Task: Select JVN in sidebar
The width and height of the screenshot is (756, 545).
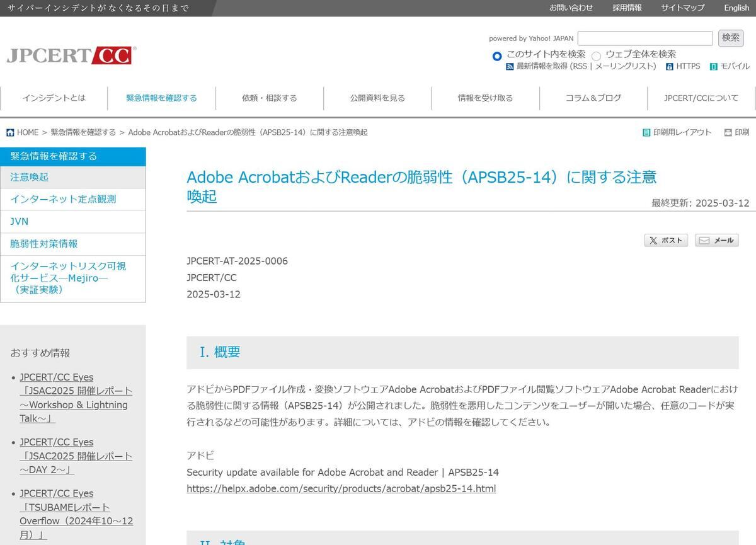Action: pos(73,222)
